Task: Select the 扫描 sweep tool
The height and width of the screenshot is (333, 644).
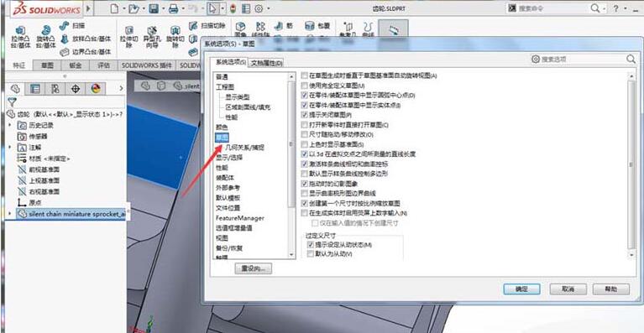Action: click(x=72, y=25)
